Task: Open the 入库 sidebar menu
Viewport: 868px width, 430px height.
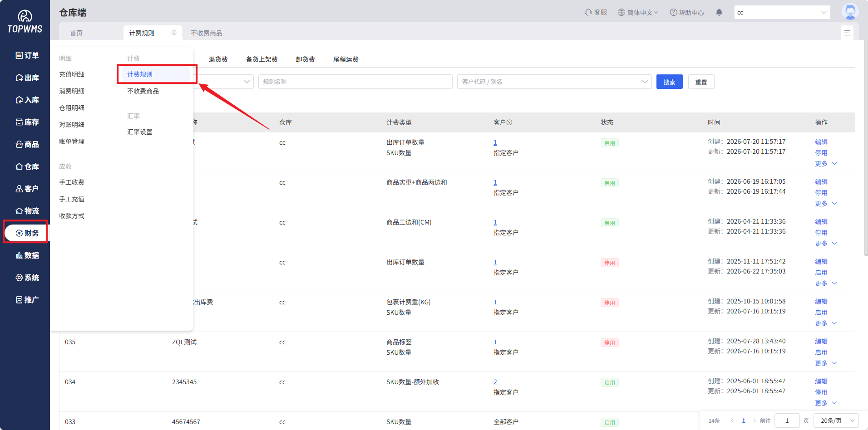Action: tap(27, 100)
